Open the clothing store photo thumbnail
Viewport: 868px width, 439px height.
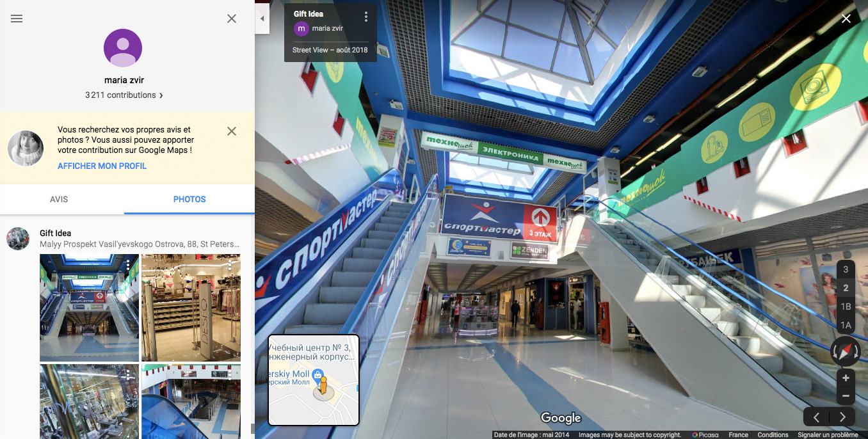pos(191,308)
